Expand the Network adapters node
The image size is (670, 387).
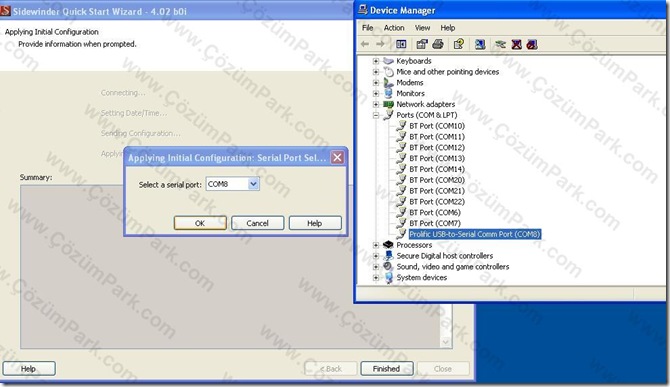376,104
